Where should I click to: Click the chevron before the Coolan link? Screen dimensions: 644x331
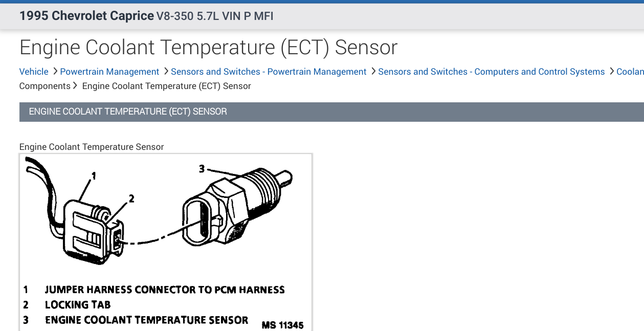pos(611,72)
